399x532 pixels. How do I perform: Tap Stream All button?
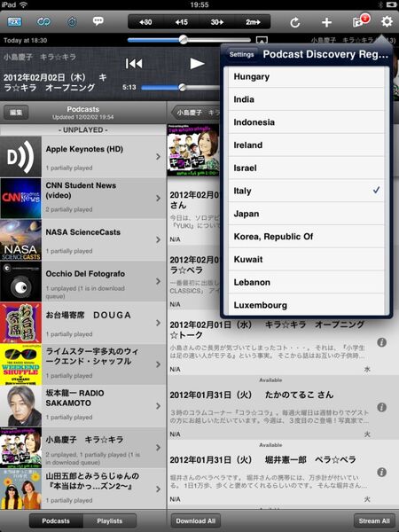pyautogui.click(x=374, y=520)
